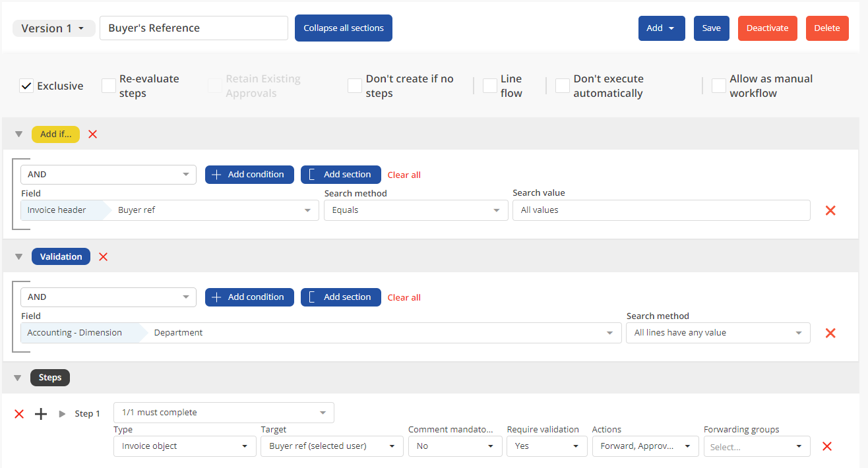Delete the Buyer ref condition row
868x468 pixels.
pos(830,211)
